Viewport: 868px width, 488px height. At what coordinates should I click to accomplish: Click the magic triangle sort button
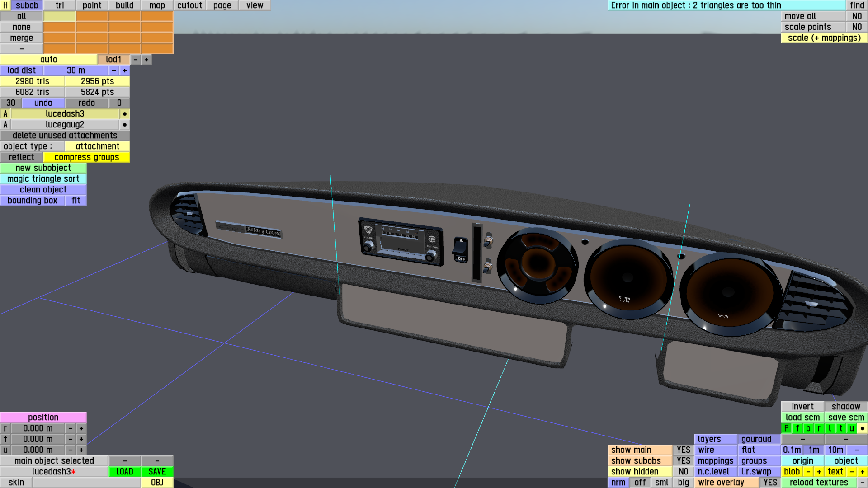point(43,179)
